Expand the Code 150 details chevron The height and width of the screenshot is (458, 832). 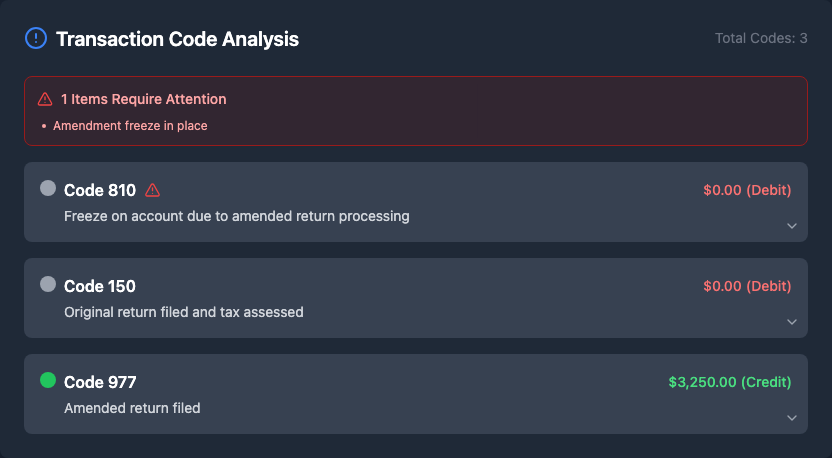pos(791,322)
